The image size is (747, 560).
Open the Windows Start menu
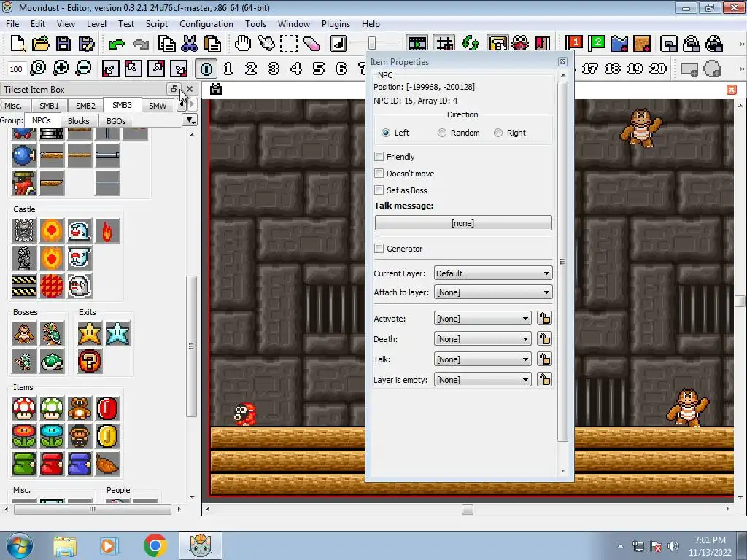(x=18, y=545)
